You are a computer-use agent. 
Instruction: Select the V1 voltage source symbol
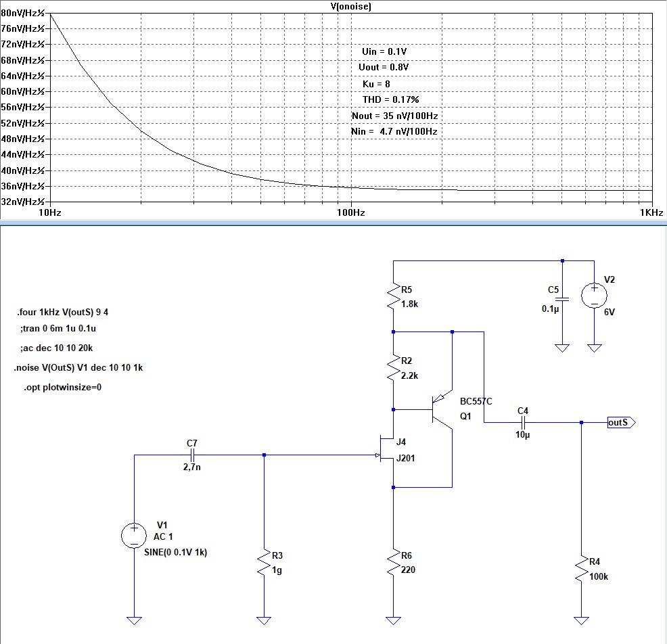[135, 536]
